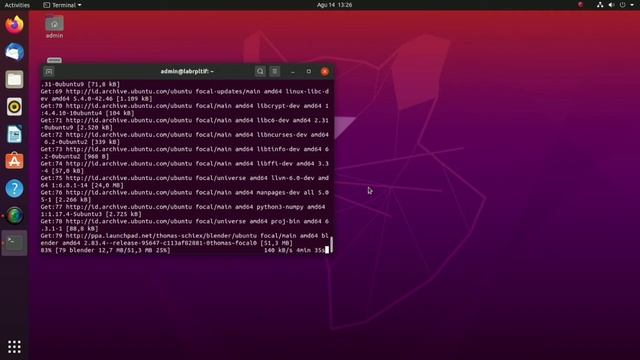Show Applications grid button

pos(14,347)
